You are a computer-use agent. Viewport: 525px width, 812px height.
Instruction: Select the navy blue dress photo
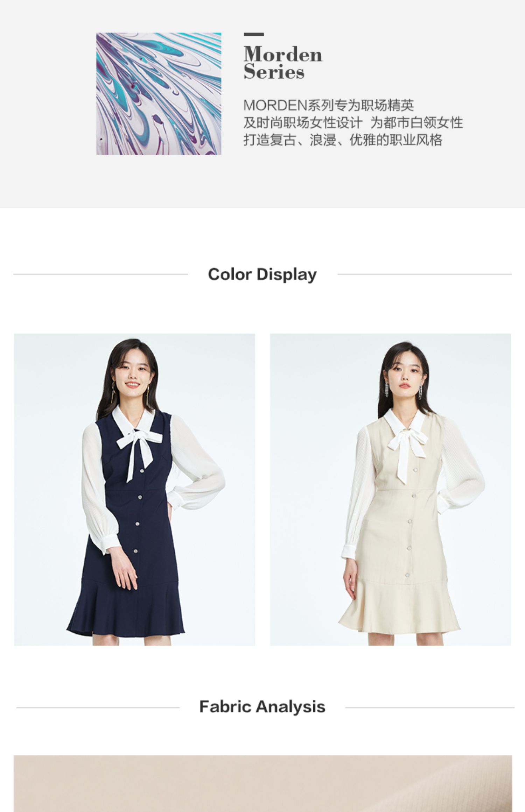[134, 490]
